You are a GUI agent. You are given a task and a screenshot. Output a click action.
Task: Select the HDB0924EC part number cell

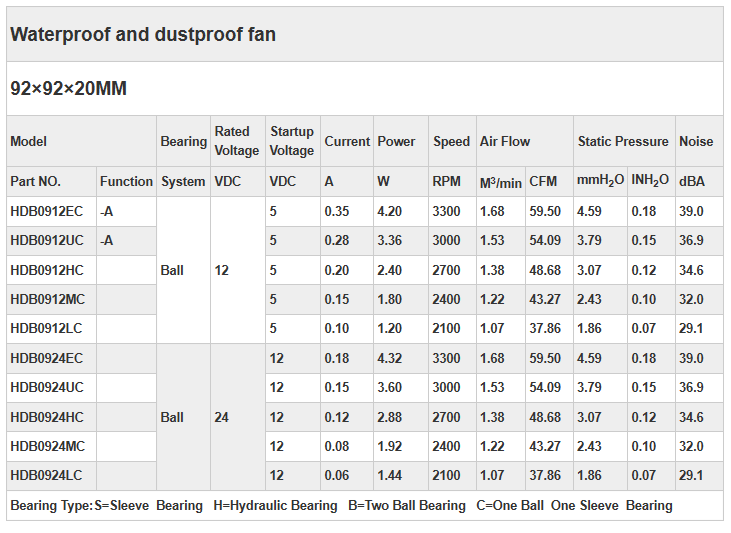[47, 358]
